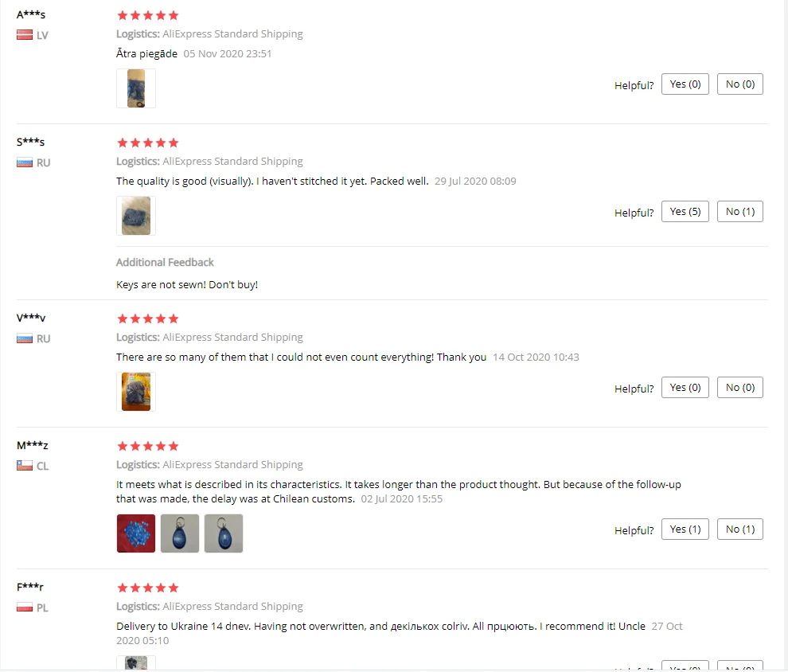Image resolution: width=788 pixels, height=672 pixels.
Task: Click the five-star rating on M***z review
Action: tap(148, 446)
